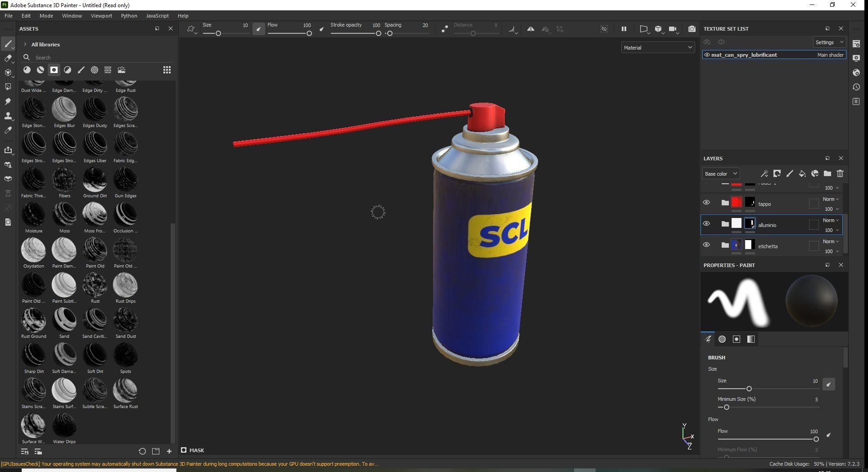Select the Rust smart mask
Image resolution: width=868 pixels, height=472 pixels.
click(x=95, y=288)
